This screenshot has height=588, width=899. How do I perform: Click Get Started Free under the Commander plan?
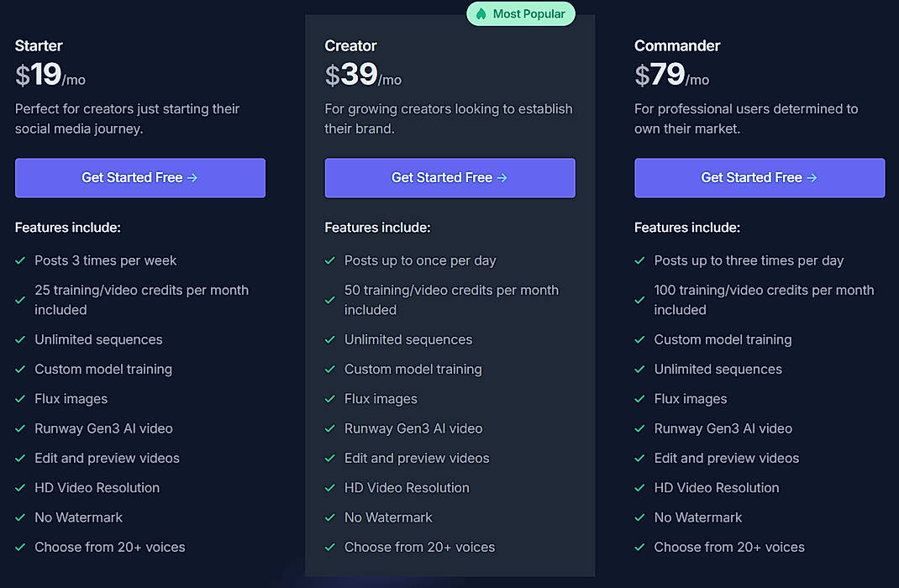[760, 177]
